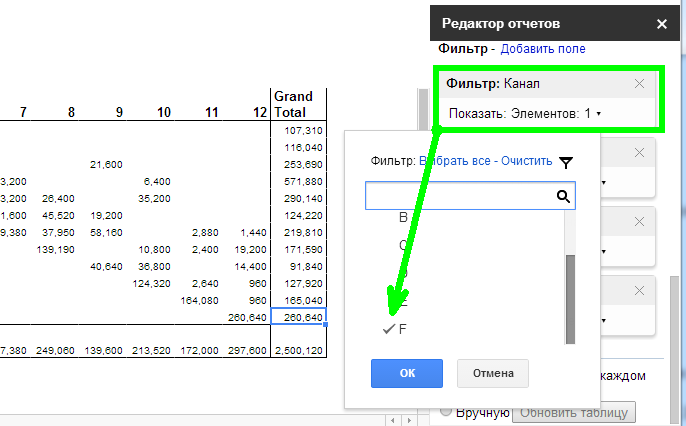Close the report editor panel
The width and height of the screenshot is (686, 426).
coord(661,23)
